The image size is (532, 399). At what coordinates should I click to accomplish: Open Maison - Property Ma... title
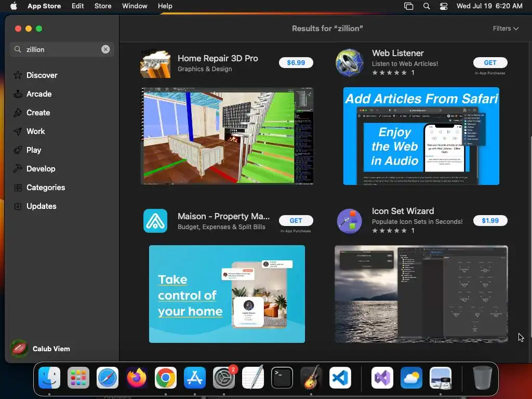pos(223,216)
